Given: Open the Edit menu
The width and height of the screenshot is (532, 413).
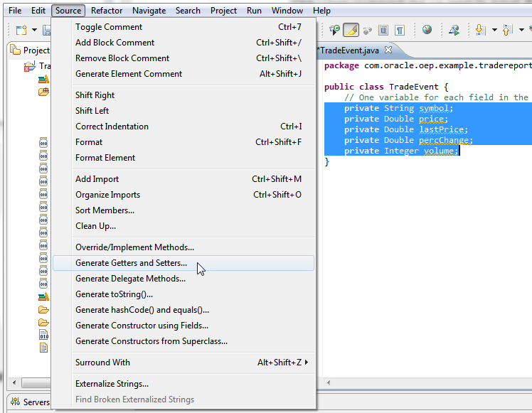Looking at the screenshot, I should click(38, 11).
